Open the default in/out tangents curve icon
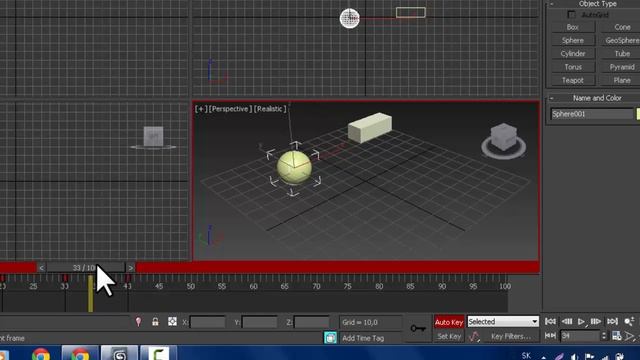The width and height of the screenshot is (640, 360). [x=474, y=337]
